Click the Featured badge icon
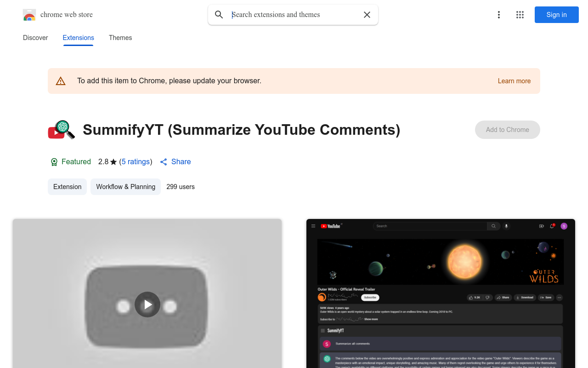This screenshot has width=588, height=368. [54, 162]
